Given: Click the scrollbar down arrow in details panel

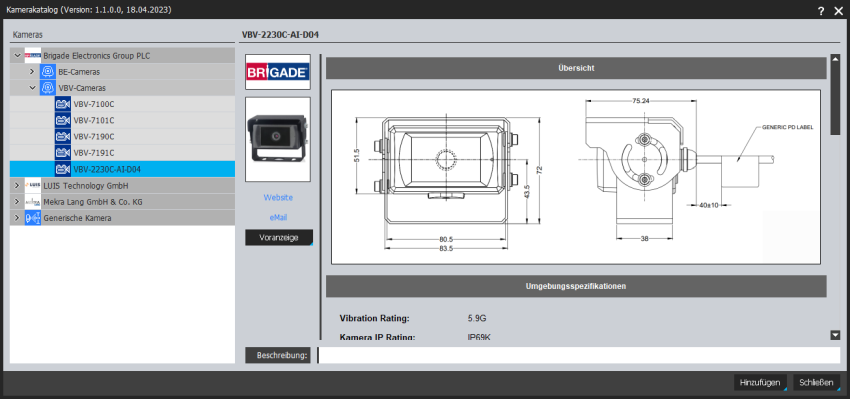Looking at the screenshot, I should click(835, 336).
